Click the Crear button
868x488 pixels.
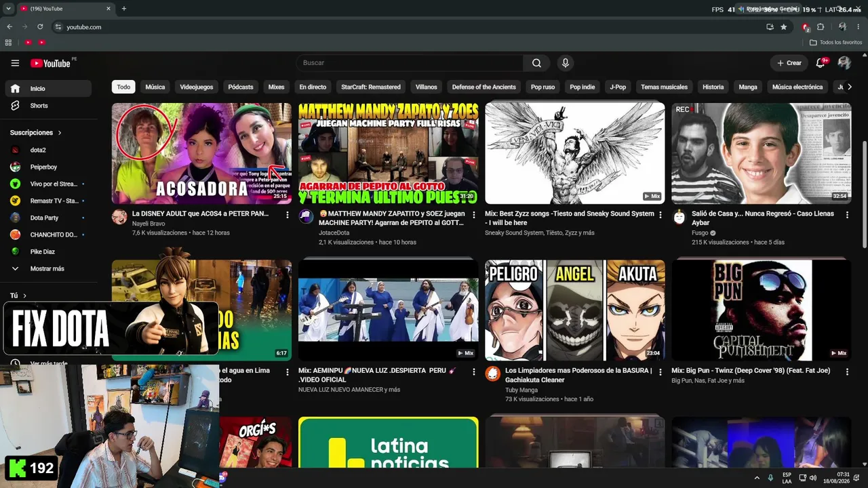tap(789, 63)
